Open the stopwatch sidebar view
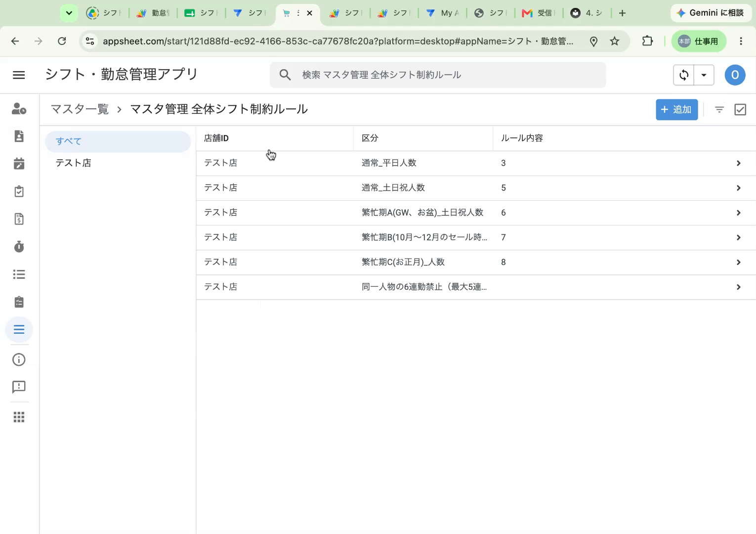The width and height of the screenshot is (756, 534). [19, 246]
